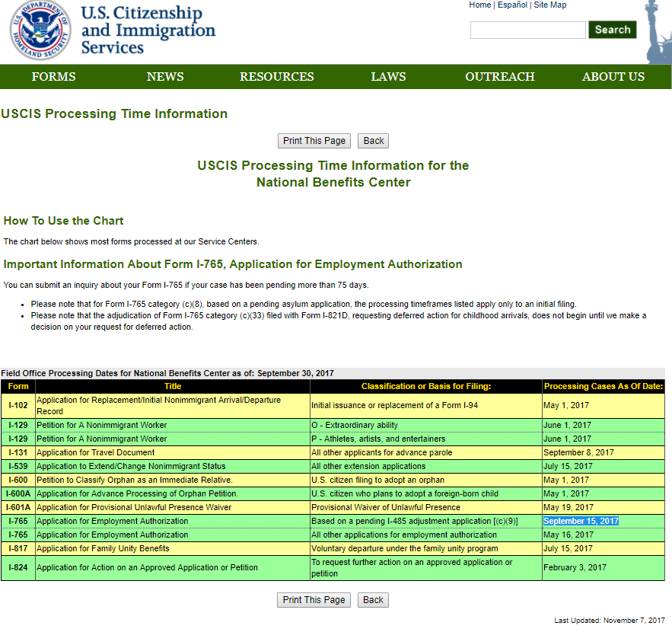Click the top Print This Page button
Screen dimensions: 672x632
314,141
